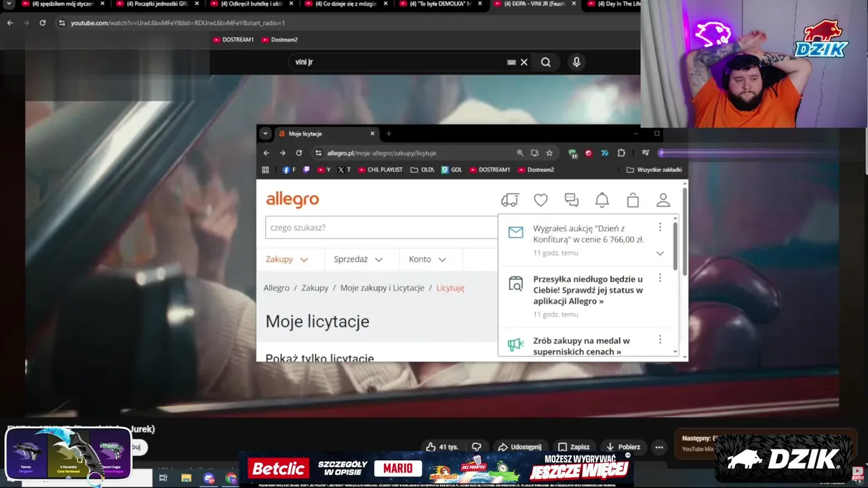Click the zoom magnifier icon in Allegro address bar
This screenshot has height=488, width=868.
[520, 153]
